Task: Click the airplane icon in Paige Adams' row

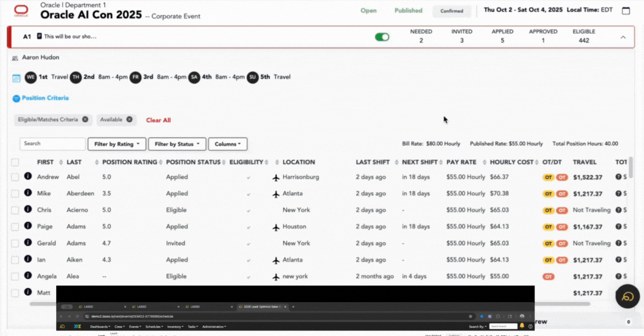Action: pyautogui.click(x=276, y=227)
